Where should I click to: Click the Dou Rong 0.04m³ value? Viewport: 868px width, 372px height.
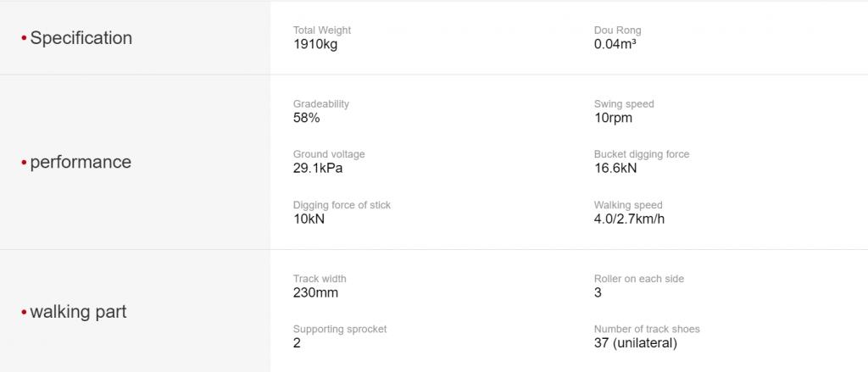click(x=615, y=44)
